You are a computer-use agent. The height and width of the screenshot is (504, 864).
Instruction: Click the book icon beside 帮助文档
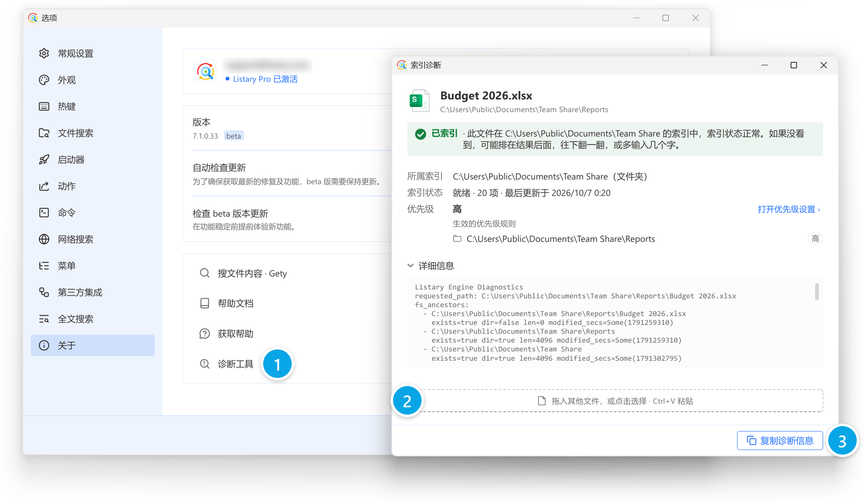205,303
